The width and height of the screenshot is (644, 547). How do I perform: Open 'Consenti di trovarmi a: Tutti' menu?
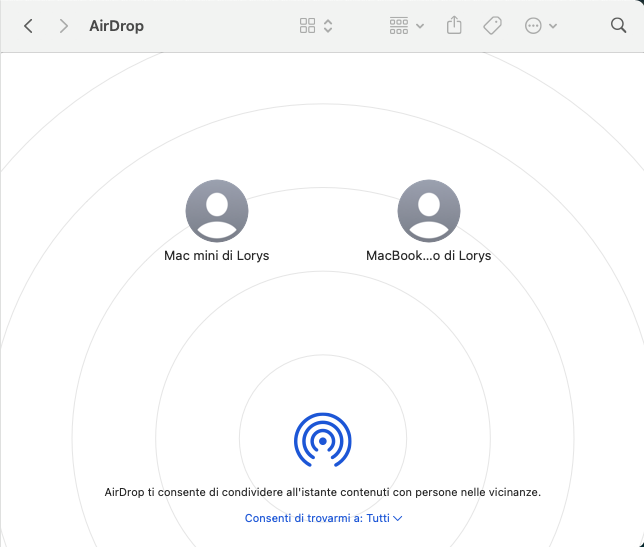323,518
